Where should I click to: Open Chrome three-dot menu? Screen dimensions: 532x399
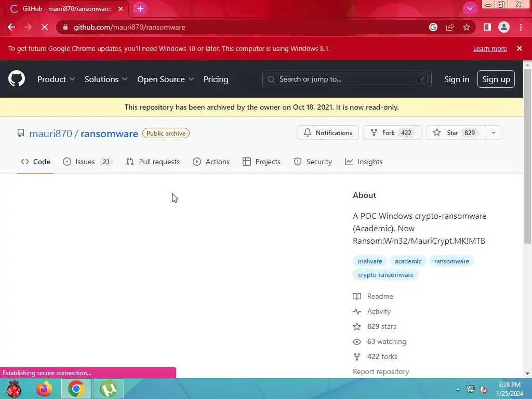(x=521, y=27)
